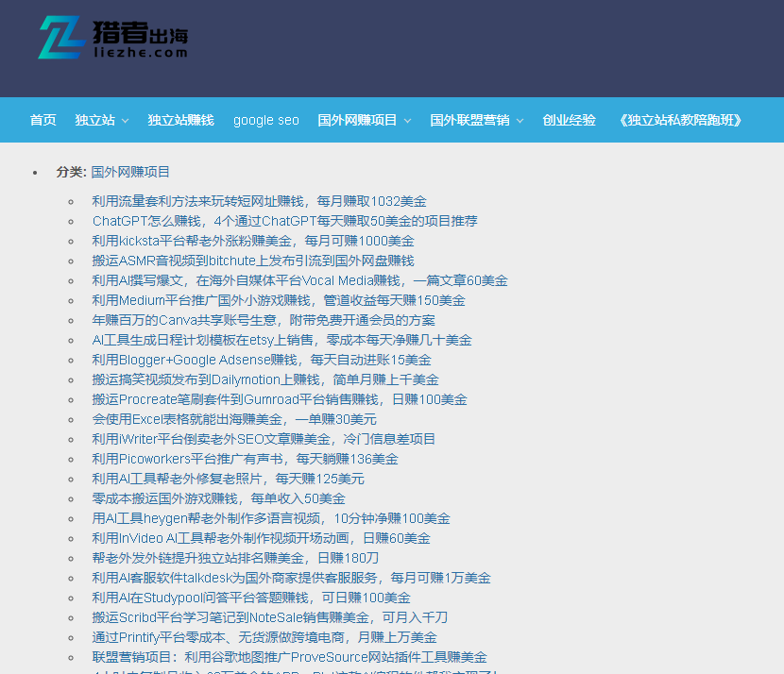784x674 pixels.
Task: Open article 年赚百万的Canva共享账号生意
Action: point(264,320)
